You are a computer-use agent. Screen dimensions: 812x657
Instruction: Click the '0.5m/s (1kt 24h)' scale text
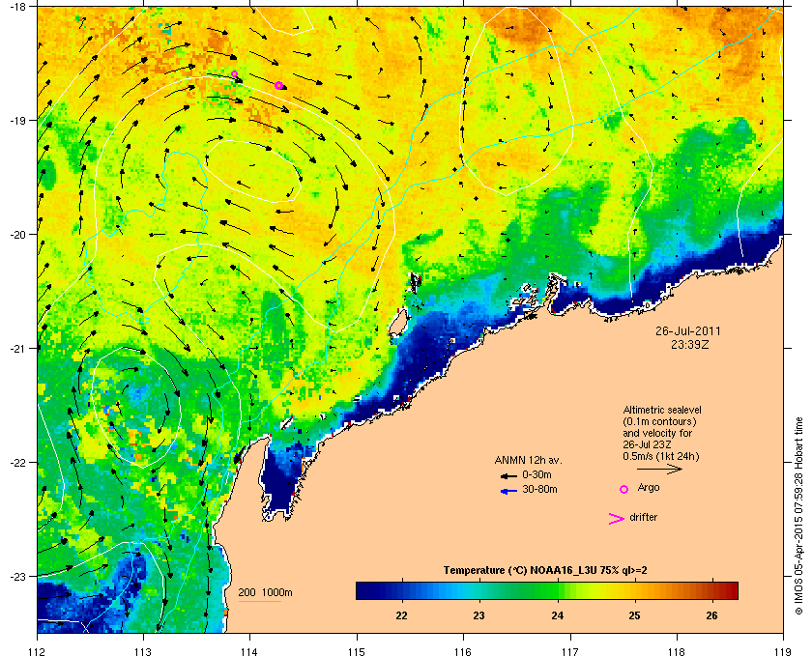click(661, 456)
